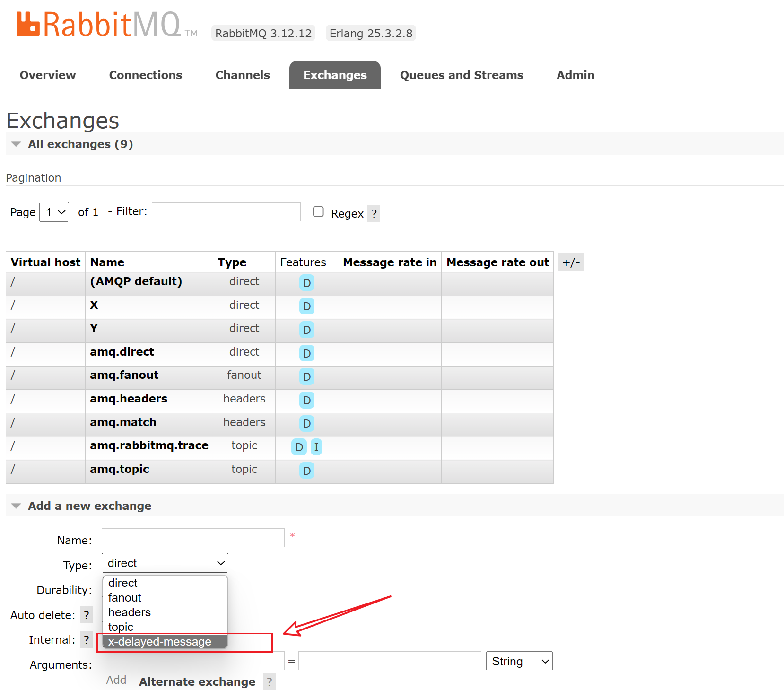Screen dimensions: 784x690
Task: Go to the Admin tab
Action: pos(575,75)
